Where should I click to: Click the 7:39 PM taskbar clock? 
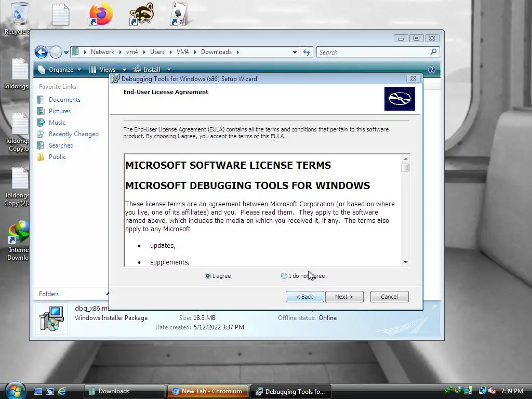512,391
